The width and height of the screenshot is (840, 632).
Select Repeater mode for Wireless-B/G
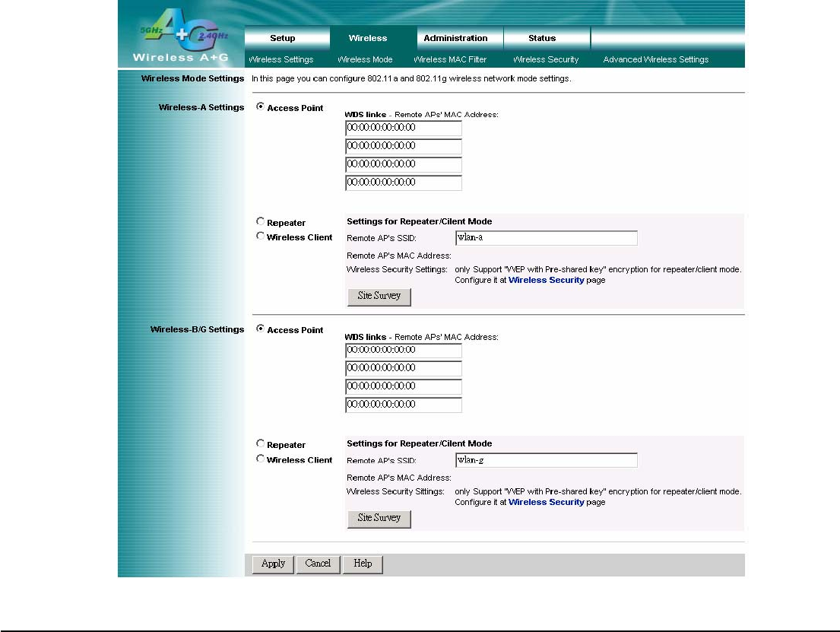coord(260,443)
